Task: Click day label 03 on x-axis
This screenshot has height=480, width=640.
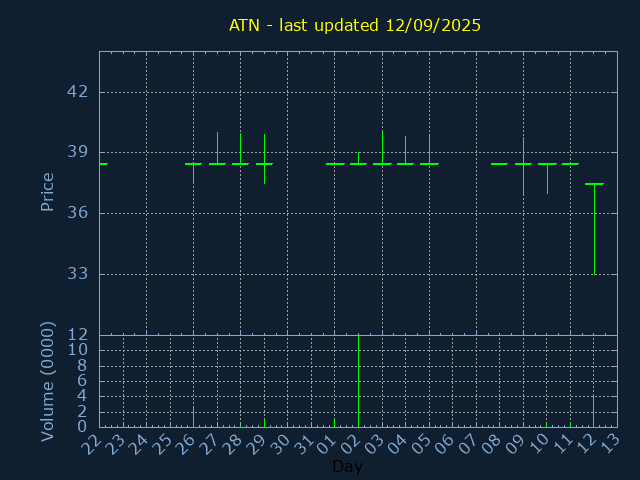Action: pos(374,444)
